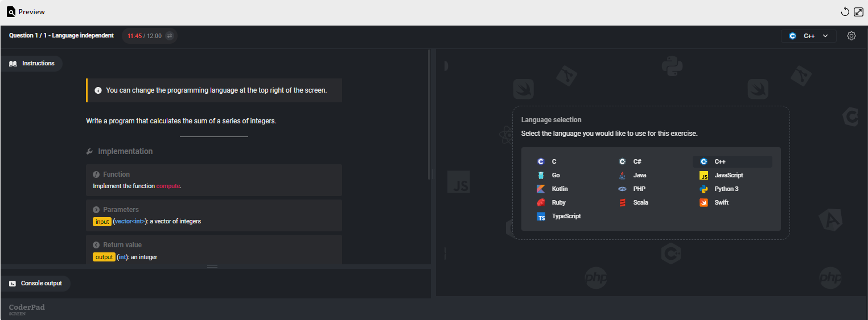868x320 pixels.
Task: Select Python 3 from language list
Action: (x=726, y=189)
